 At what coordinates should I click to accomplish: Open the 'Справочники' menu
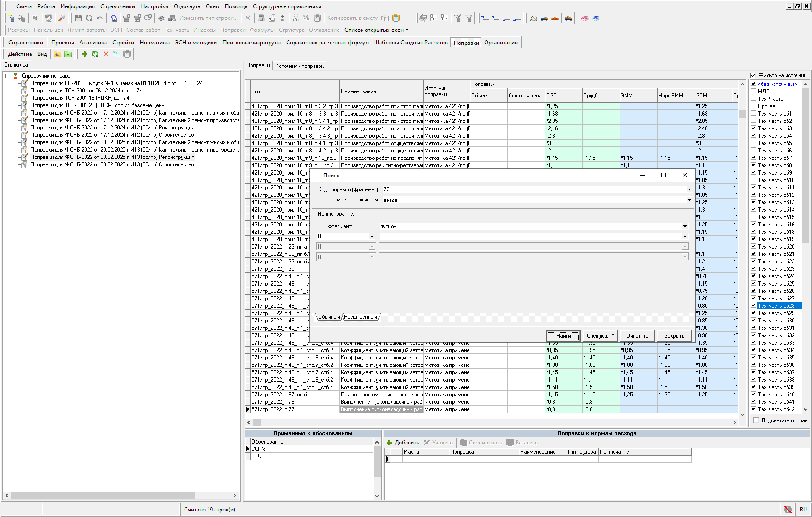117,6
